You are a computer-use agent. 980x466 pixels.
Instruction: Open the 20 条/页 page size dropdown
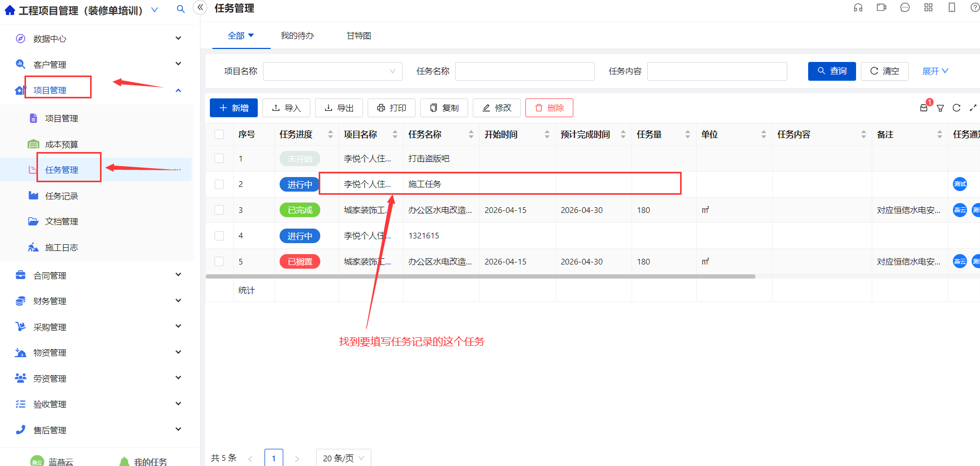[x=343, y=458]
